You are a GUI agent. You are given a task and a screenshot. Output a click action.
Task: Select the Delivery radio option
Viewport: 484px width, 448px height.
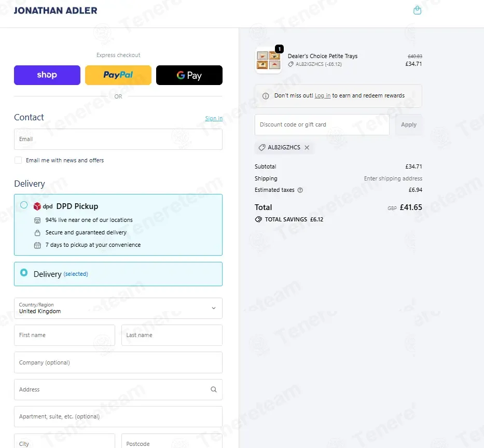[24, 272]
